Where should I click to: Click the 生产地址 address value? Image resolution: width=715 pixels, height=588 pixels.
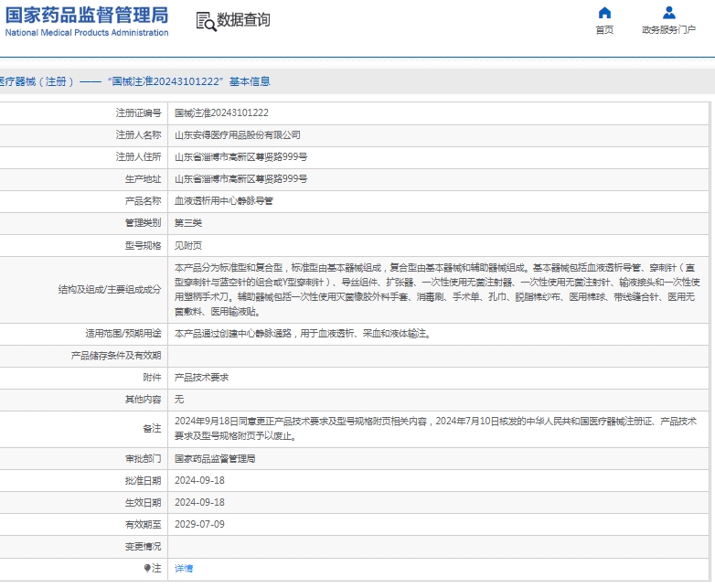pos(240,179)
